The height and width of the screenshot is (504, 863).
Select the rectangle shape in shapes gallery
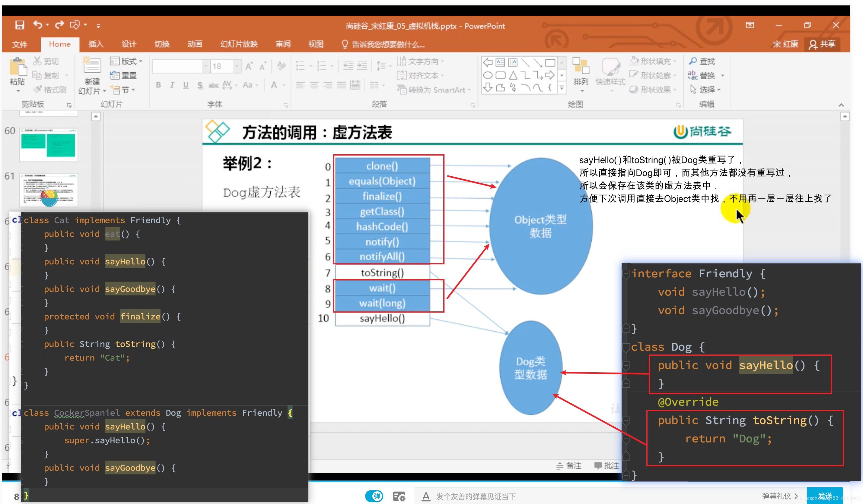click(550, 63)
